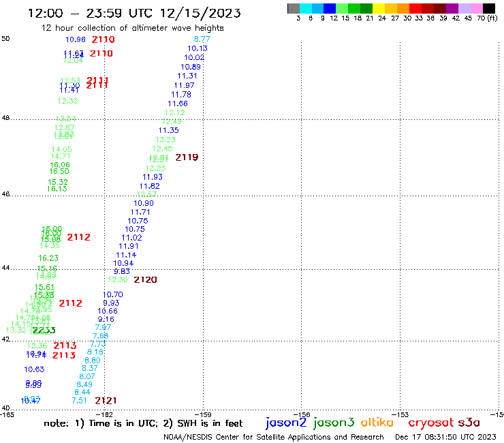Image resolution: width=504 pixels, height=443 pixels.
Task: Click the 11.91 wave height value
Action: [129, 246]
